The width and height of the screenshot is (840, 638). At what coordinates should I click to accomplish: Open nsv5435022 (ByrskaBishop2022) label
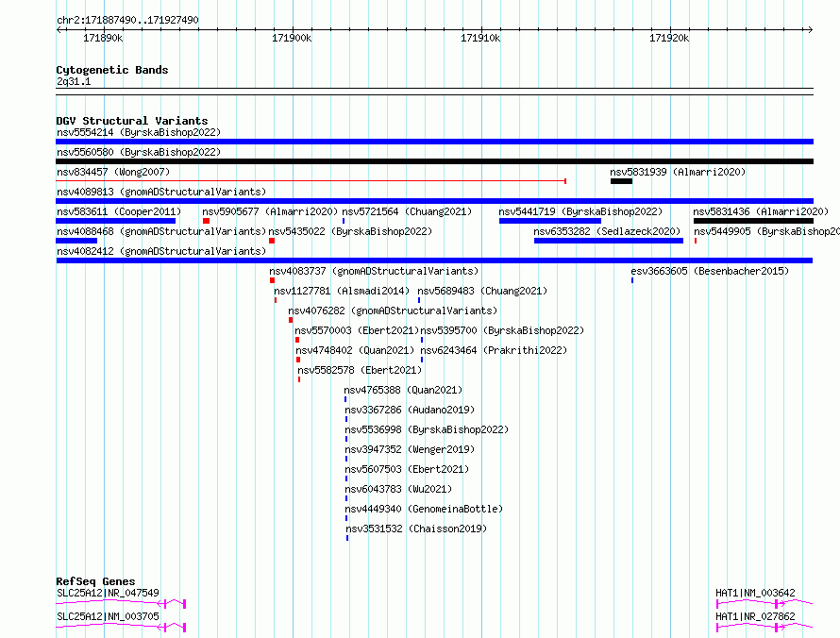click(350, 231)
